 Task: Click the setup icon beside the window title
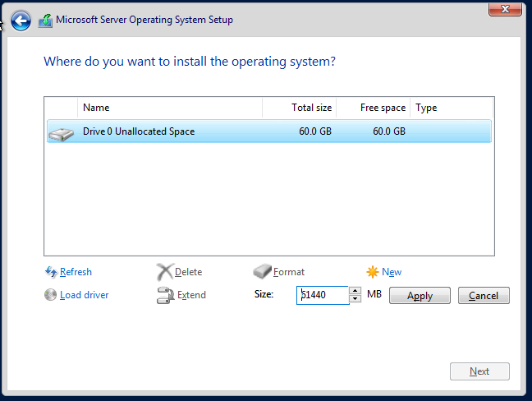pyautogui.click(x=45, y=21)
